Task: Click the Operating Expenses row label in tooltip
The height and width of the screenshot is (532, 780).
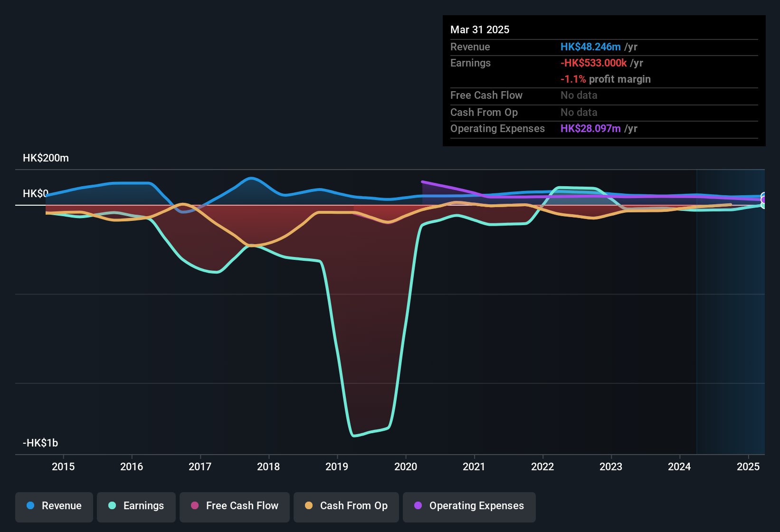Action: point(497,128)
